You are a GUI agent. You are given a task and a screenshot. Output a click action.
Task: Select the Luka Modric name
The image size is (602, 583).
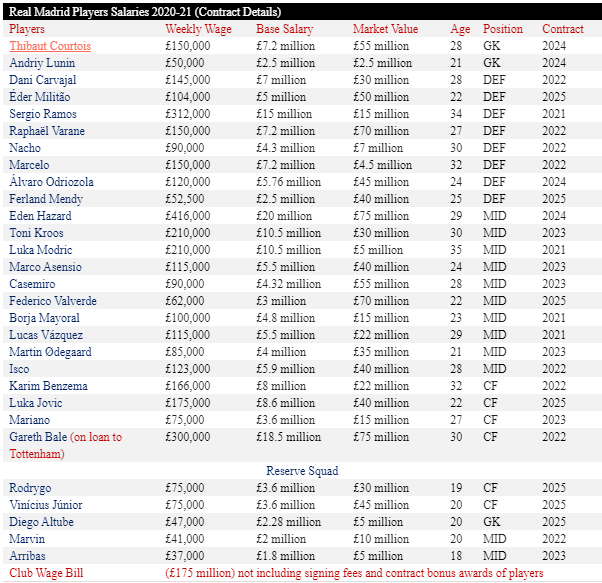(41, 250)
